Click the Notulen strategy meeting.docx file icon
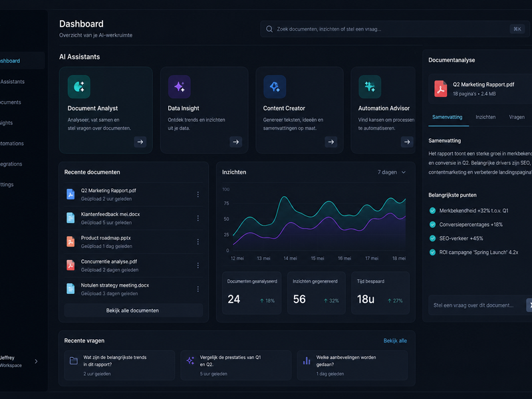Viewport: 532px width, 399px height. (x=70, y=289)
